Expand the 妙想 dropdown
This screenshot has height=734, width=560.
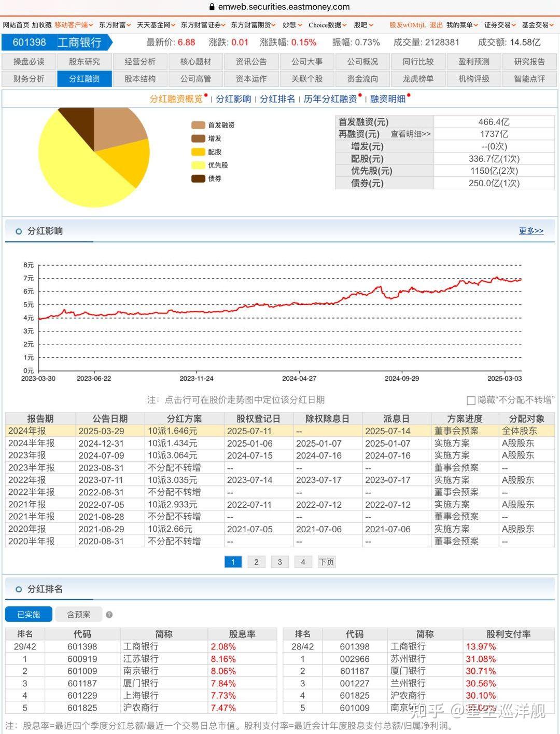coord(292,25)
